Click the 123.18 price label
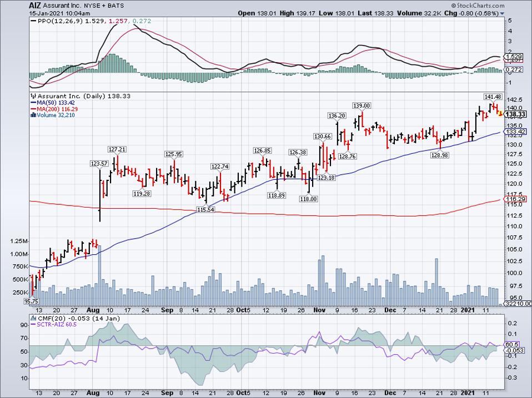The width and height of the screenshot is (532, 398). (x=326, y=178)
